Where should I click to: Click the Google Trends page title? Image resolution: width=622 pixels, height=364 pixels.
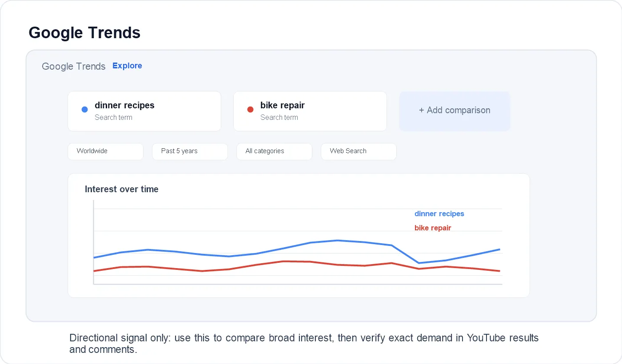coord(84,32)
